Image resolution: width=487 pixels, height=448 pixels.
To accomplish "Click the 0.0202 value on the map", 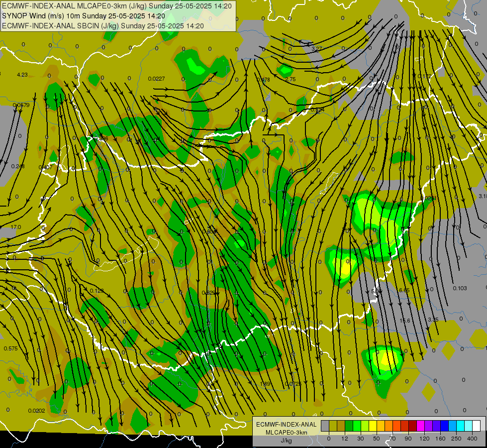I will [36, 411].
